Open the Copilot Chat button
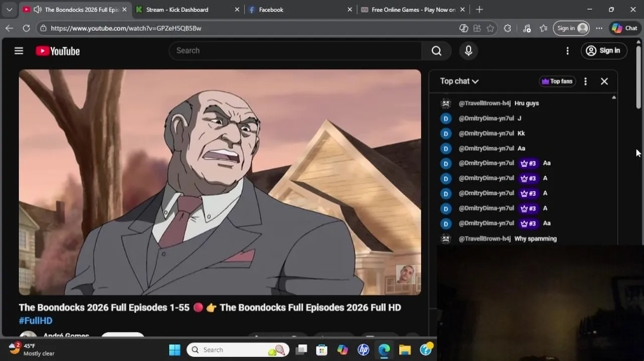Image resolution: width=644 pixels, height=361 pixels. tap(625, 28)
